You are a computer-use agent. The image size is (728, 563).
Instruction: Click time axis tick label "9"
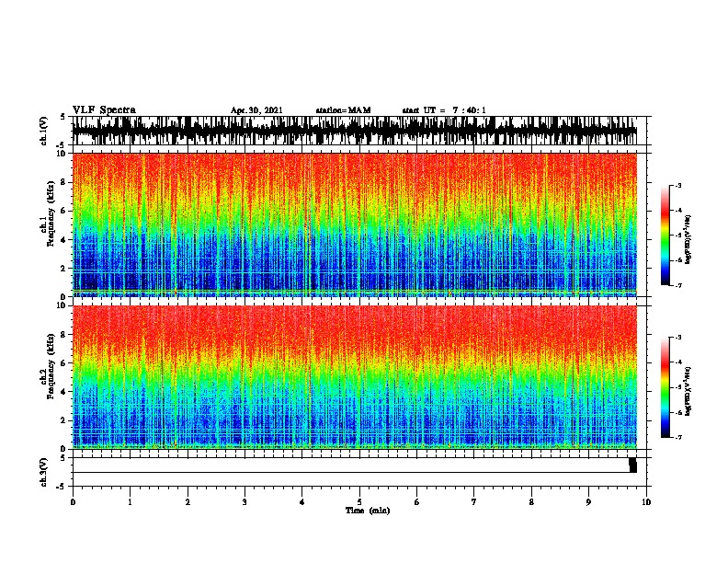click(x=588, y=502)
